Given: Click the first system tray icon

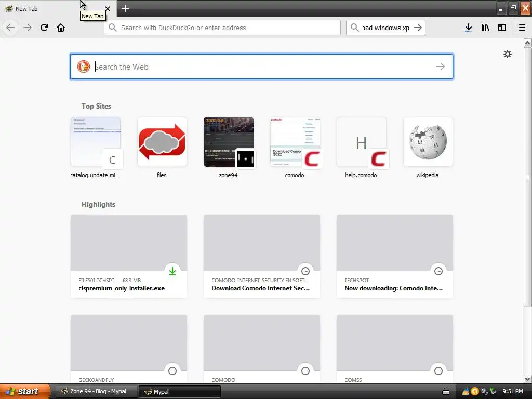Looking at the screenshot, I should pyautogui.click(x=465, y=392).
